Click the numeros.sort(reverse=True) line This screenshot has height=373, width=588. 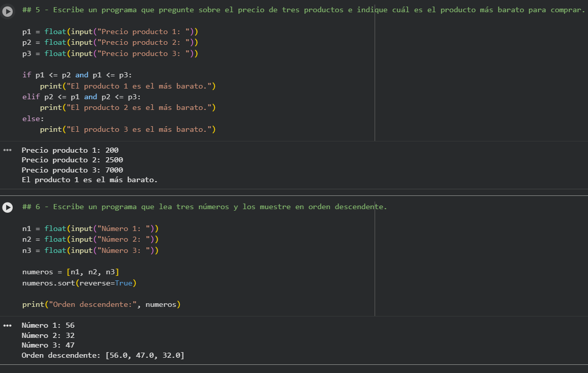click(x=79, y=282)
